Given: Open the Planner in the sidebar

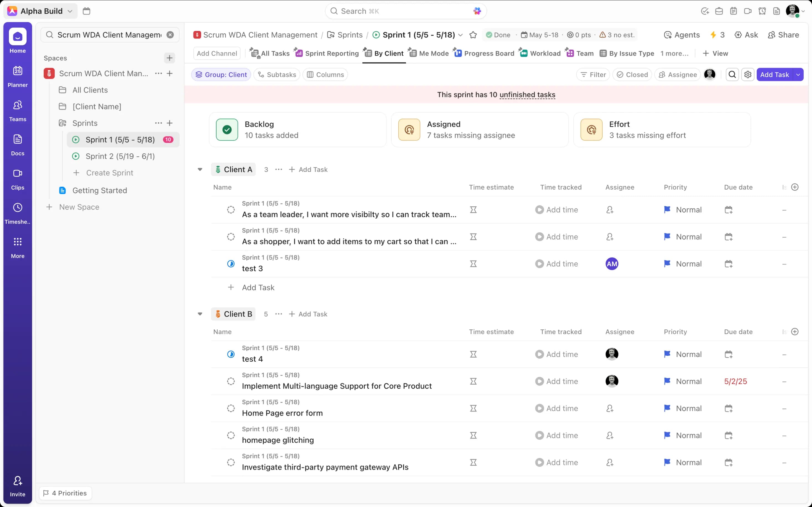Looking at the screenshot, I should (x=17, y=76).
